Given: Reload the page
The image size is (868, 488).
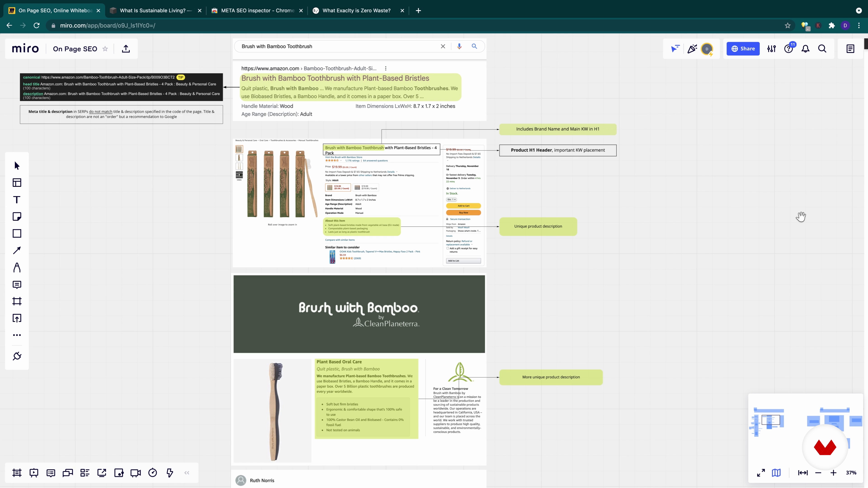Looking at the screenshot, I should [37, 25].
